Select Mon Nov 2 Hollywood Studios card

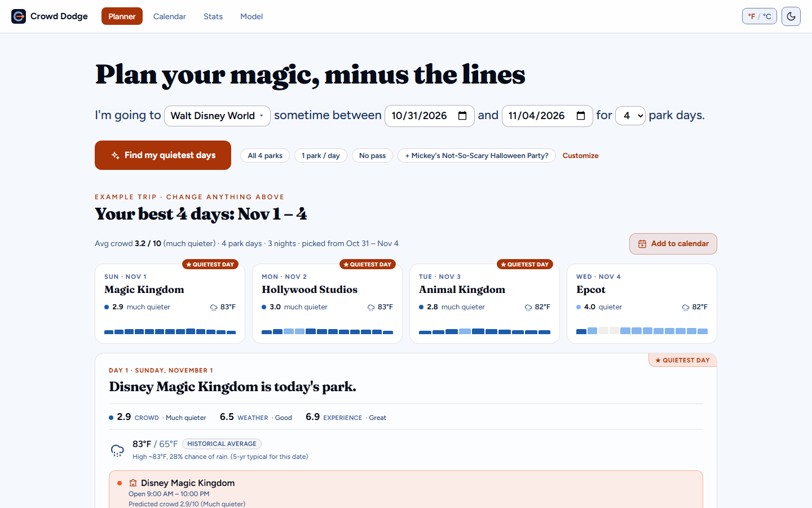327,304
